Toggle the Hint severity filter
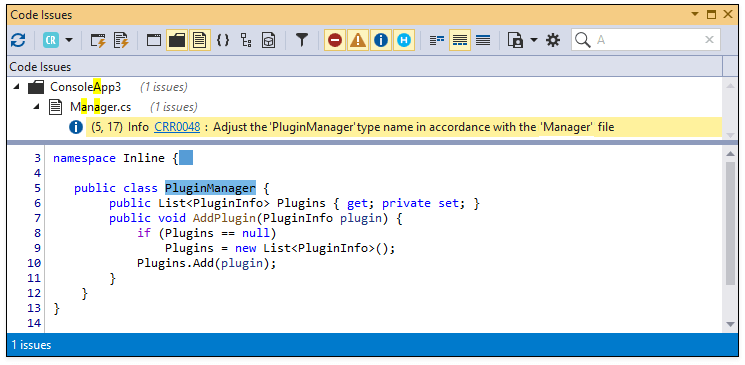Image resolution: width=745 pixels, height=365 pixels. click(x=404, y=40)
